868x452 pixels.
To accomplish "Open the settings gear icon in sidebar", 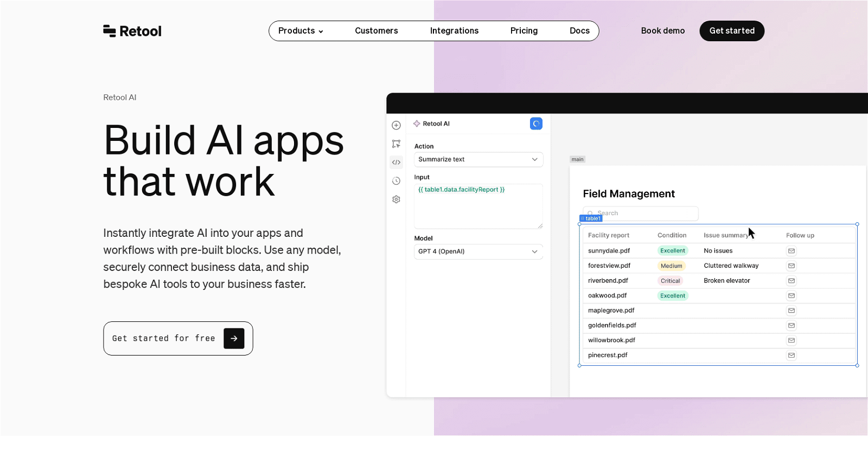I will pyautogui.click(x=396, y=199).
